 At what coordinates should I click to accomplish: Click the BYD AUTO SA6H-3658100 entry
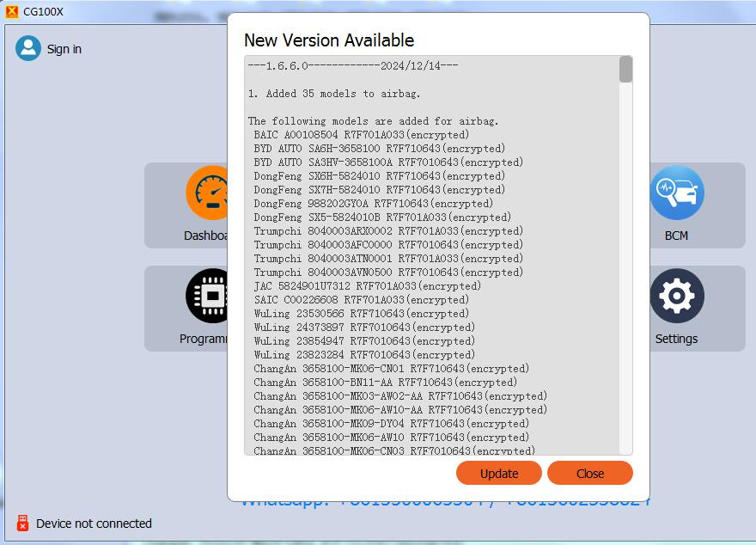point(380,149)
